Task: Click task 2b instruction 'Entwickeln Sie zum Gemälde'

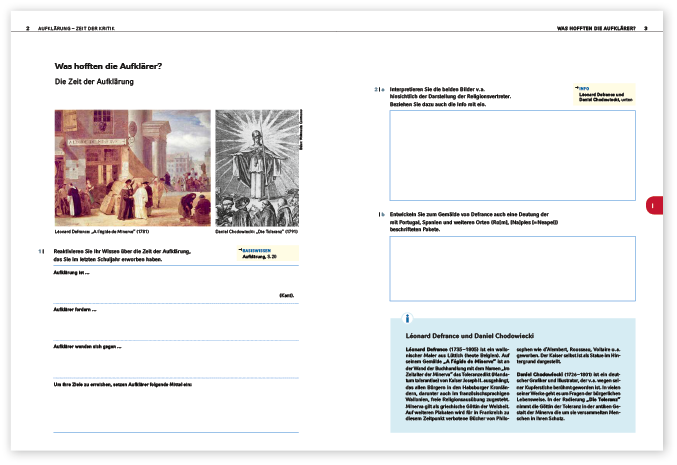Action: [x=474, y=222]
